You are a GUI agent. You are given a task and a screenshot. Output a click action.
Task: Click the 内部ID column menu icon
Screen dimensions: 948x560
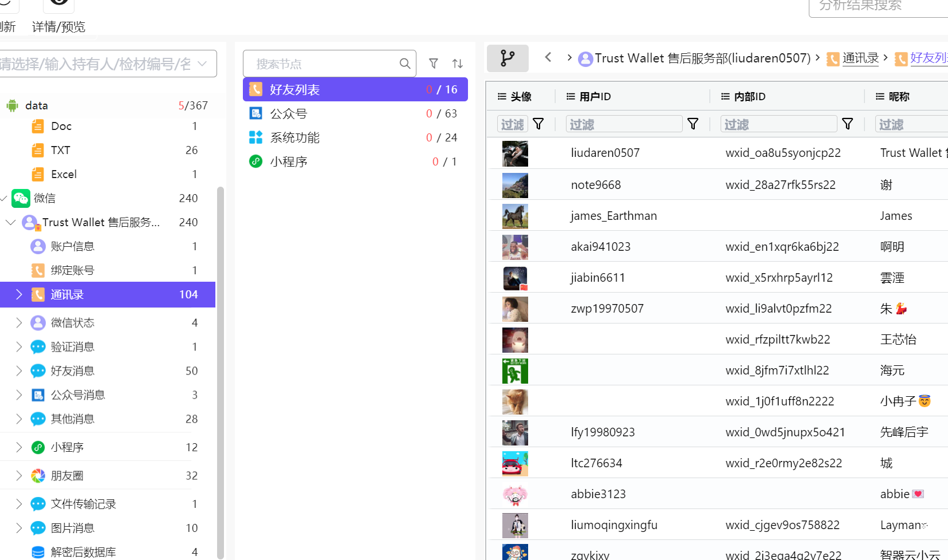point(725,96)
